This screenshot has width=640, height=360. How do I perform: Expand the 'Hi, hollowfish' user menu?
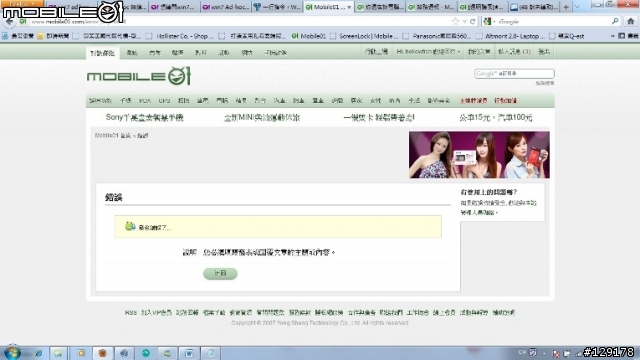pos(428,51)
